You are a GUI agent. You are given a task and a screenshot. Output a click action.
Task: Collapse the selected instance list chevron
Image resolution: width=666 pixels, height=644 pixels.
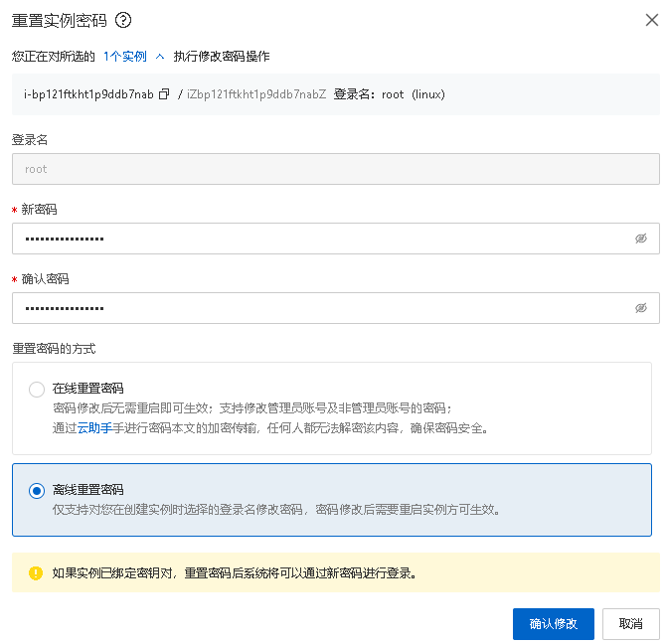coord(160,57)
